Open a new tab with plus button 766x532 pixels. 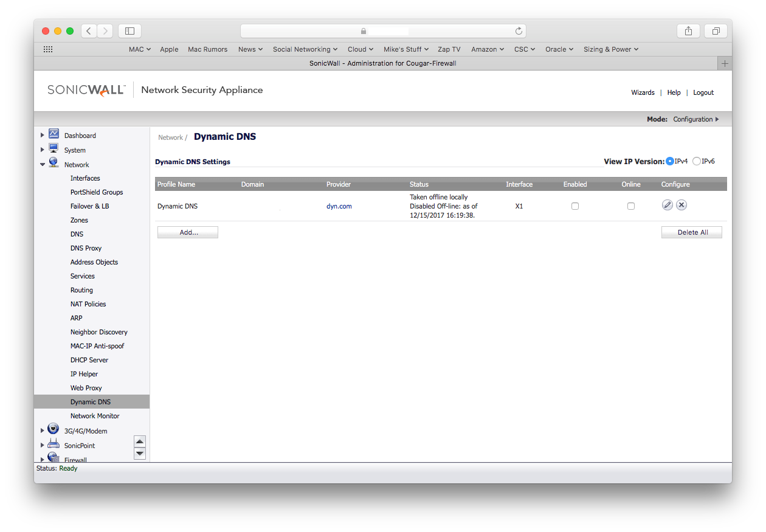(725, 63)
